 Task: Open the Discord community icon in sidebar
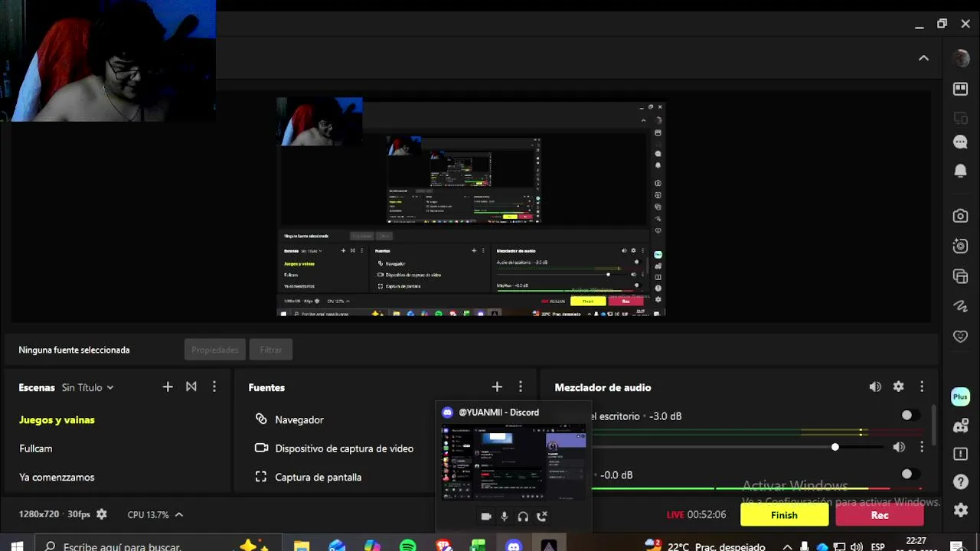click(960, 426)
